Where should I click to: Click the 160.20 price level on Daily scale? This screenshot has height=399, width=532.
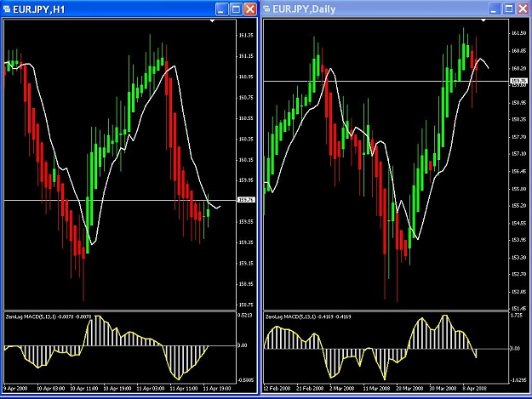[518, 68]
